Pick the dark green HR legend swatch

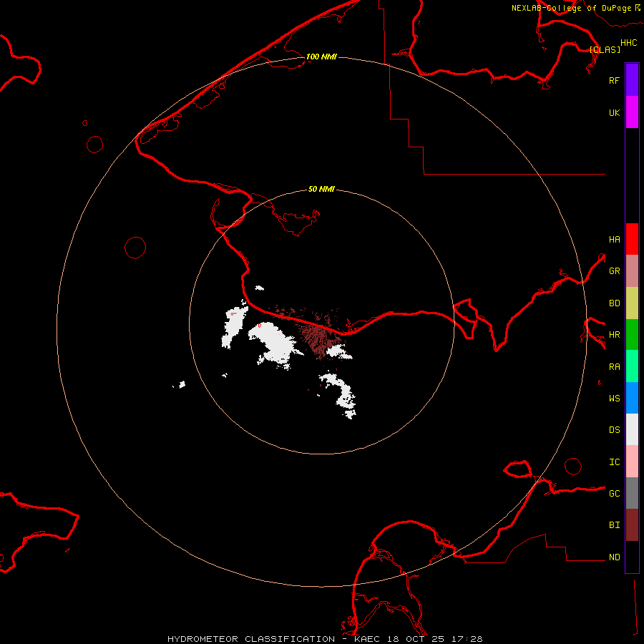(632, 335)
